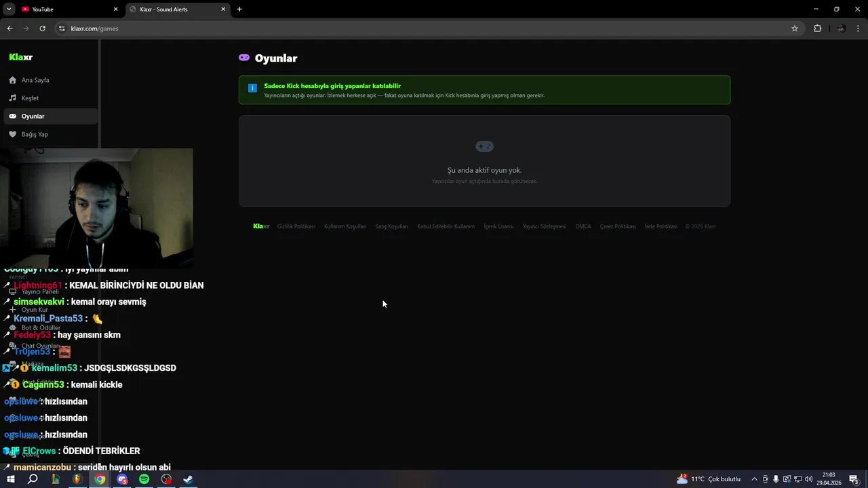
Task: Show hidden system tray icons
Action: (x=754, y=479)
